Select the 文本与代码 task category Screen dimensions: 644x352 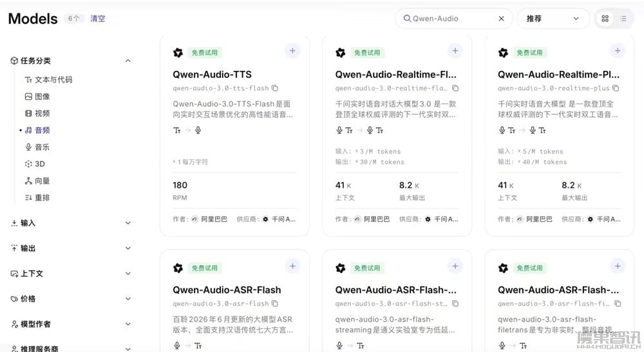(48, 80)
